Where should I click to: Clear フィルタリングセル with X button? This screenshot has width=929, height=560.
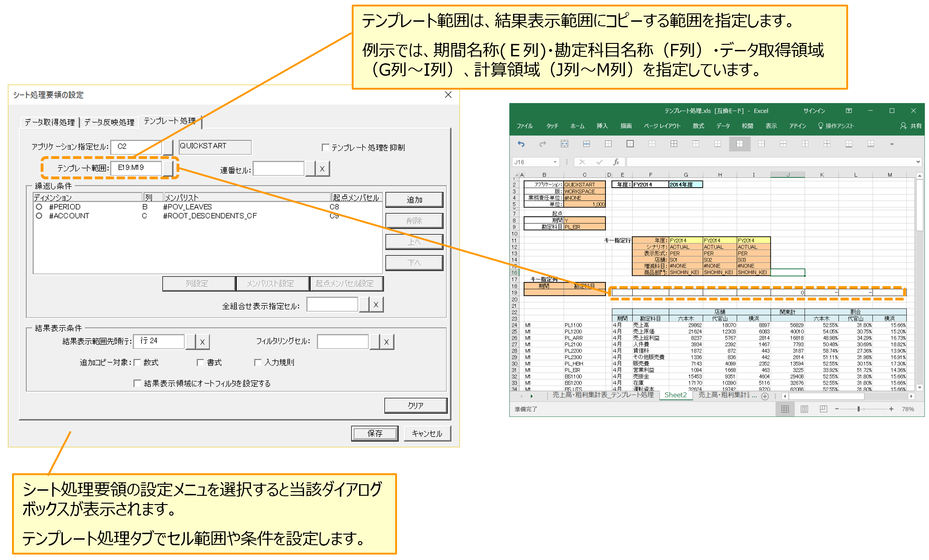click(386, 342)
